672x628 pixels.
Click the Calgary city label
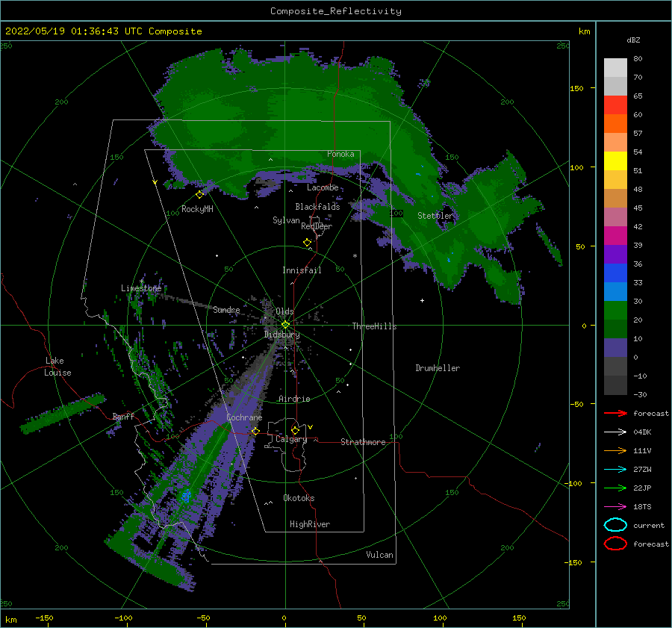291,440
